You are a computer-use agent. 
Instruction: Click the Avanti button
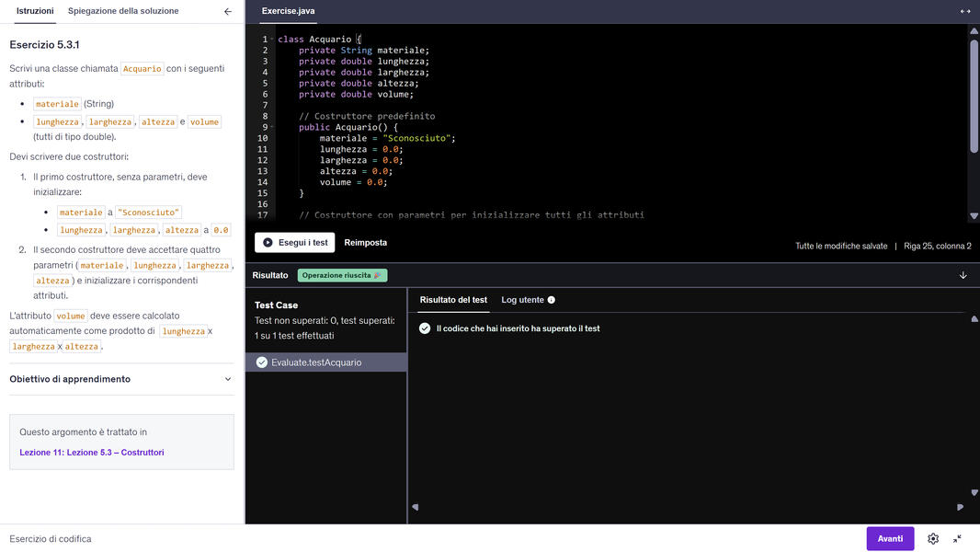(890, 539)
